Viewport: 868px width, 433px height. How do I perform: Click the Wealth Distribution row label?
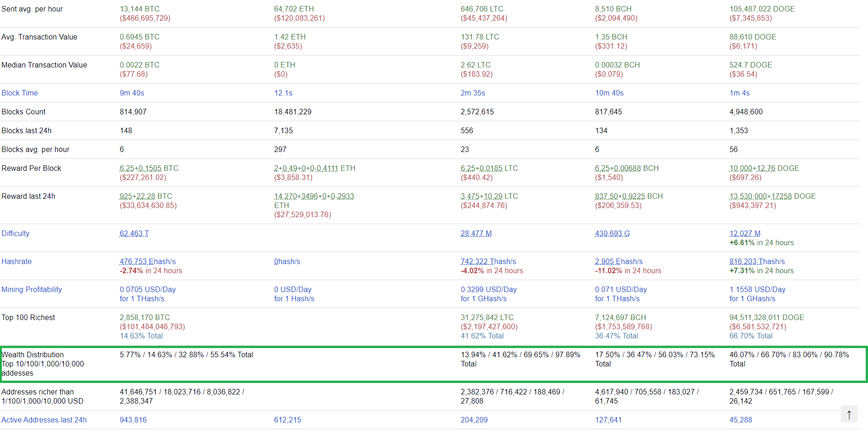click(33, 355)
